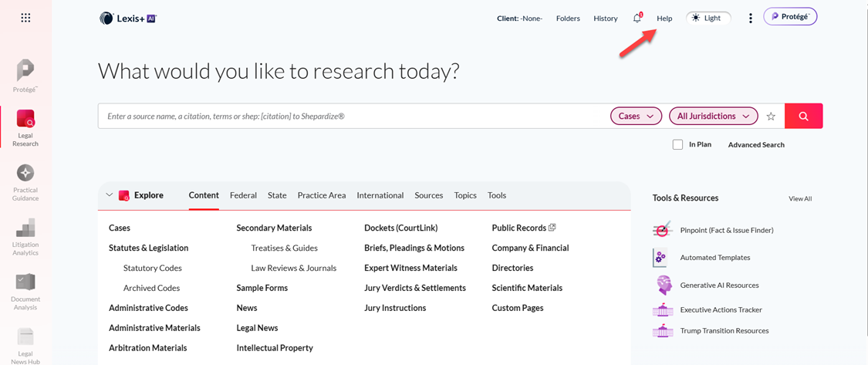This screenshot has width=868, height=365.
Task: Open Administrative Codes link
Action: (x=148, y=308)
